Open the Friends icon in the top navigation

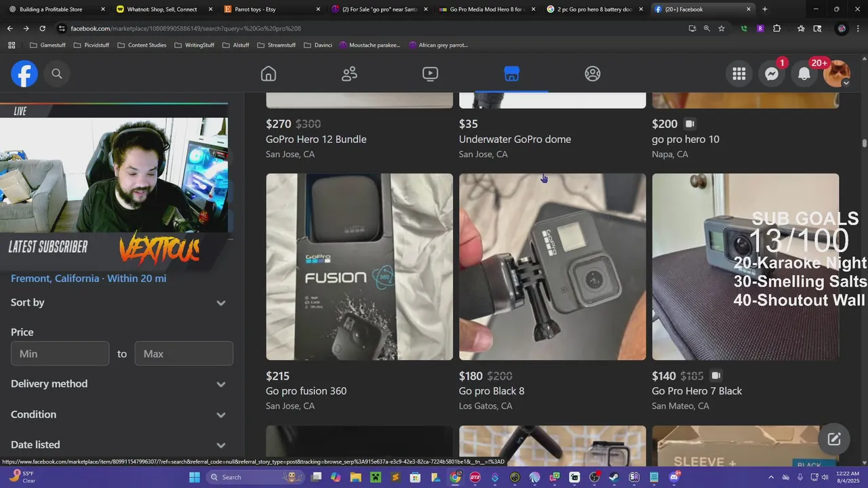click(349, 74)
